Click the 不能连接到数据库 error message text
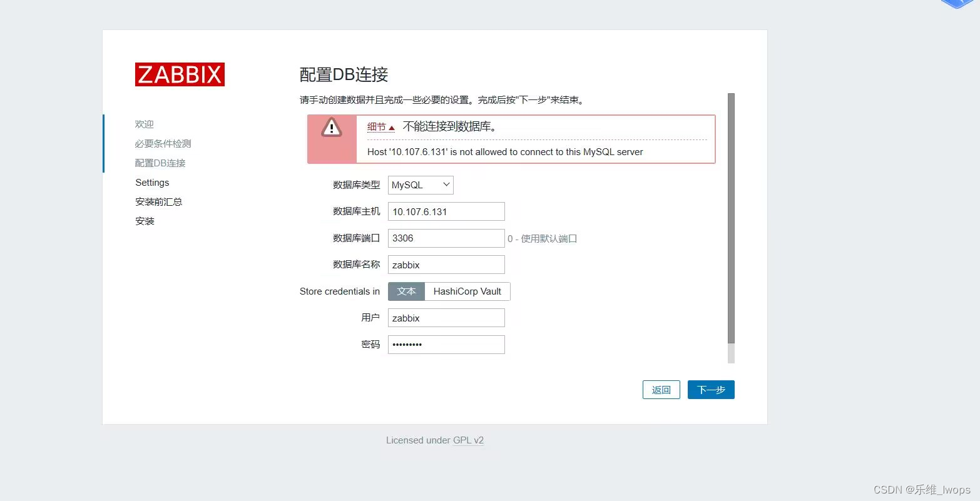Screen dimensions: 980x501 point(450,126)
